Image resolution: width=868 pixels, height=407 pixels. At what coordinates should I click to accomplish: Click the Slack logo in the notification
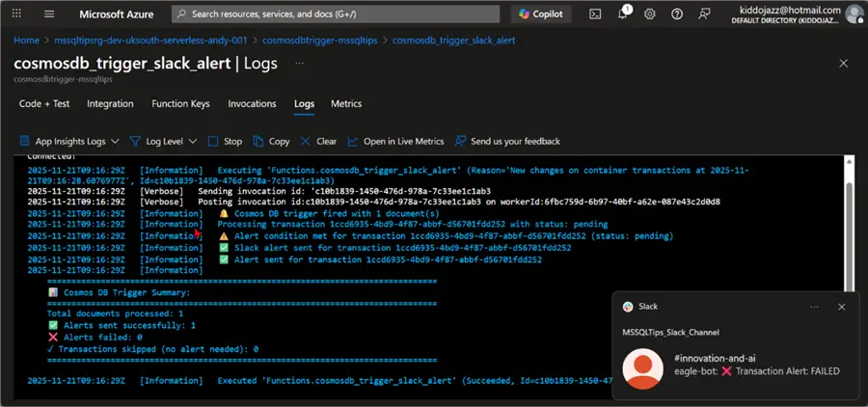[628, 307]
